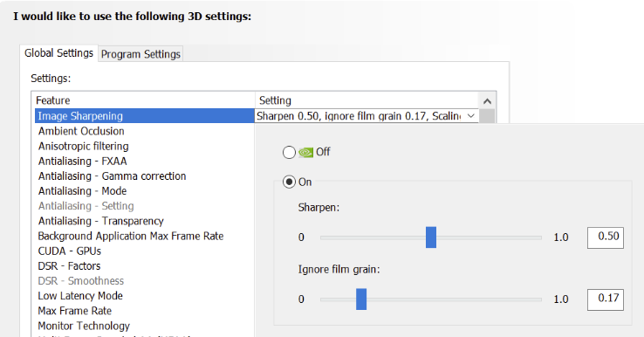
Task: Click the scrollbar up arrow in settings list
Action: (x=487, y=101)
